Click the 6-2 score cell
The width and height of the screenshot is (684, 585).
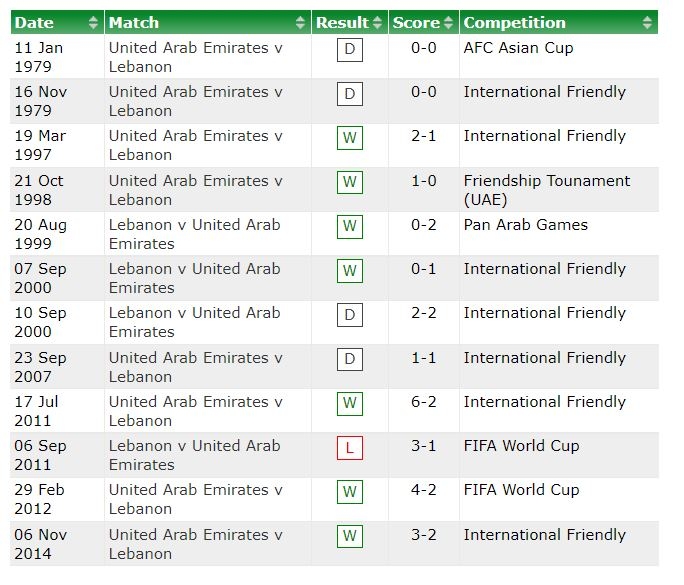(424, 402)
